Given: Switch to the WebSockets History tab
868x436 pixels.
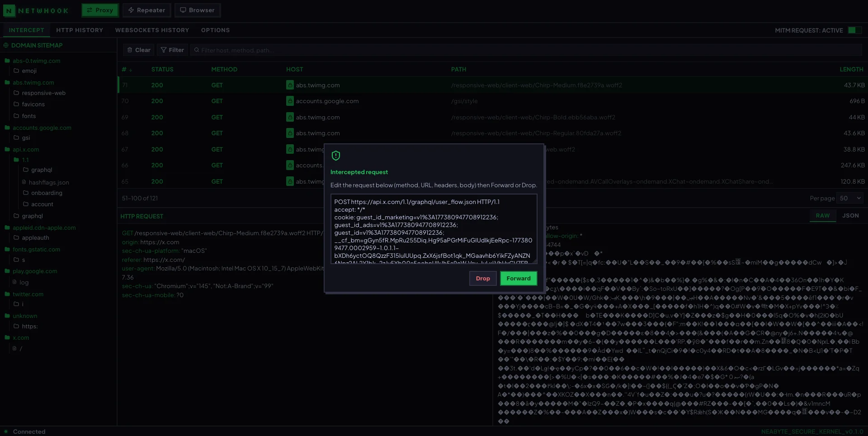Looking at the screenshot, I should pos(152,30).
